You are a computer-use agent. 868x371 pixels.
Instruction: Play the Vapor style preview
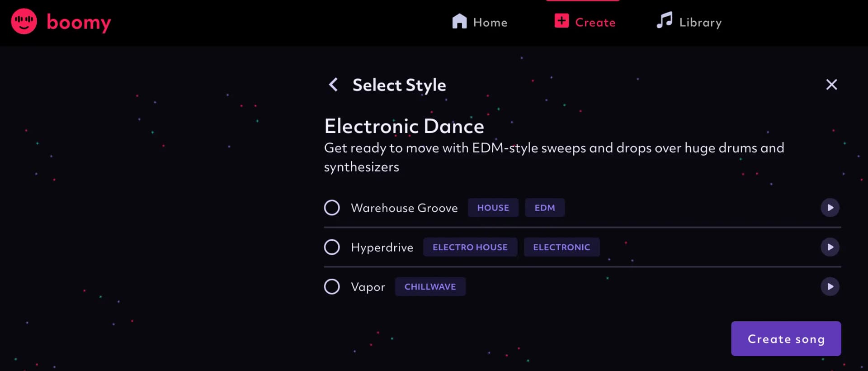[x=830, y=286]
